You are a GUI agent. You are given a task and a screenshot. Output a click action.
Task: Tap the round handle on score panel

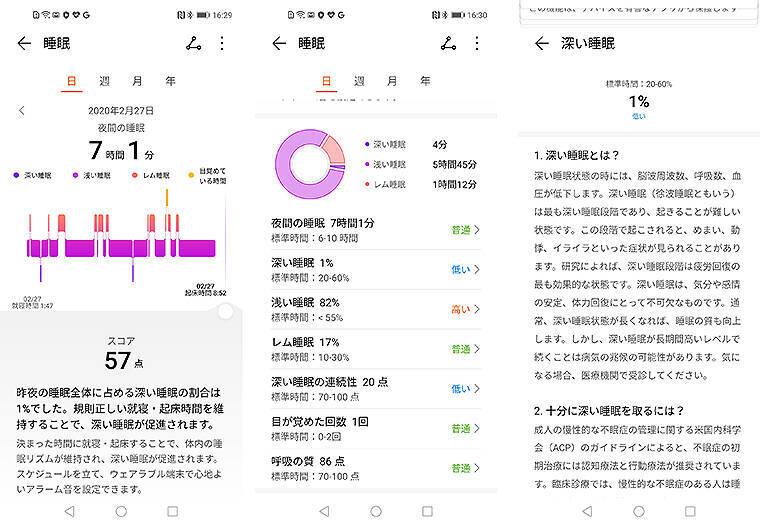pyautogui.click(x=225, y=311)
